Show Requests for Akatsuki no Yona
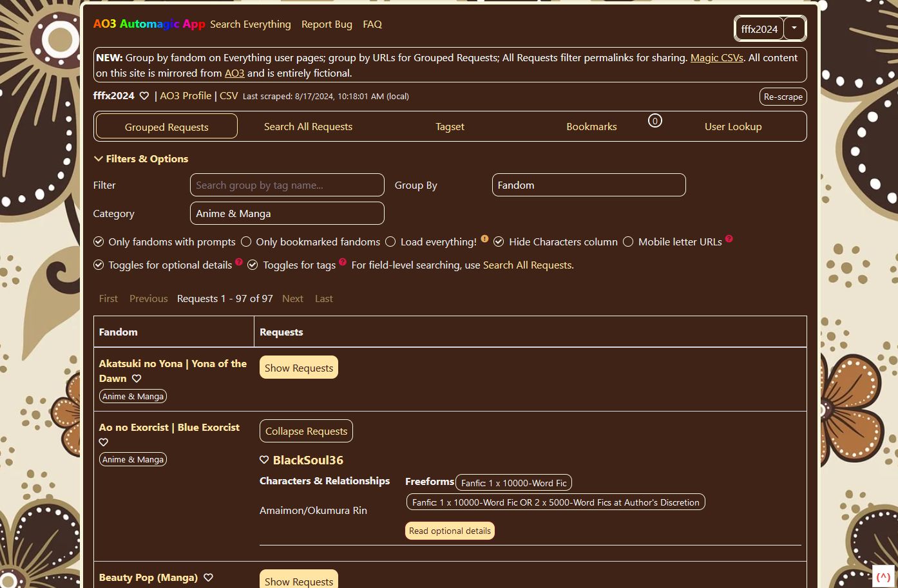The height and width of the screenshot is (588, 898). click(299, 368)
